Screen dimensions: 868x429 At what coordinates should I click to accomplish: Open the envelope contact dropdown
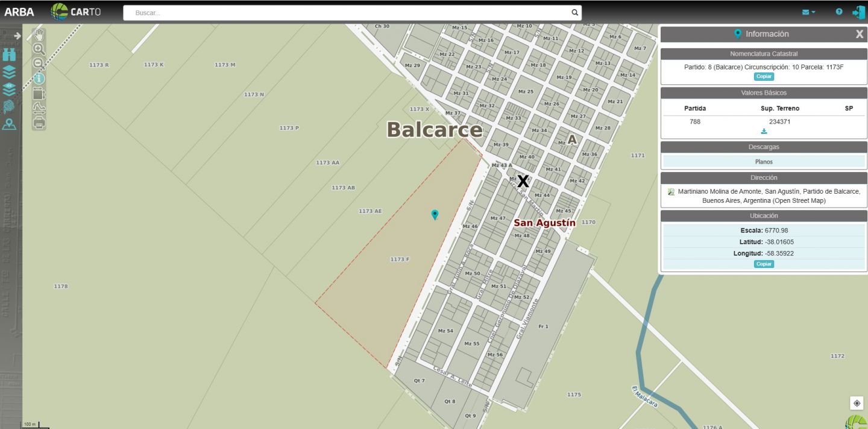pyautogui.click(x=808, y=12)
